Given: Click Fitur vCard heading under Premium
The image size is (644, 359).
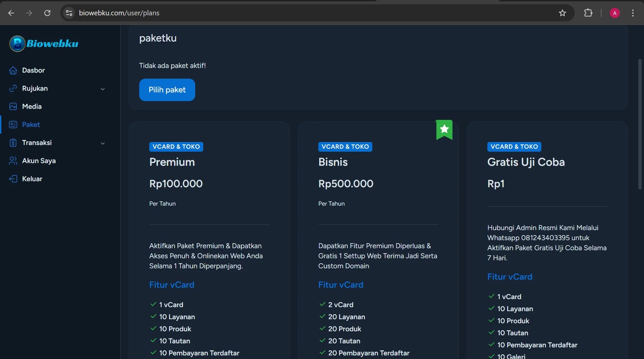Looking at the screenshot, I should 172,285.
